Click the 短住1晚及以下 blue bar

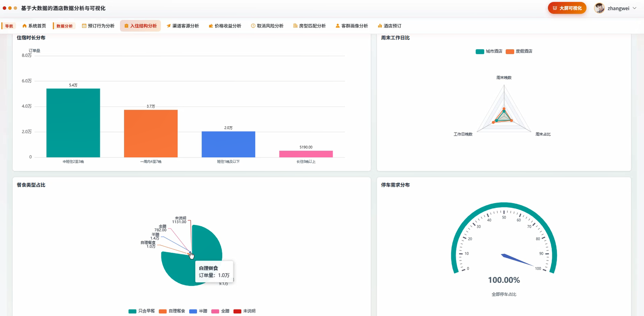click(228, 144)
